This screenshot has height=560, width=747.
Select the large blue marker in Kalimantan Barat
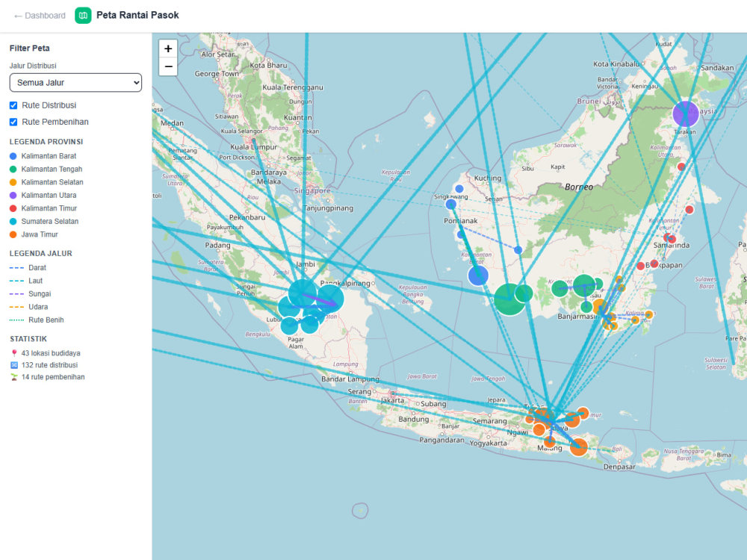tap(478, 276)
